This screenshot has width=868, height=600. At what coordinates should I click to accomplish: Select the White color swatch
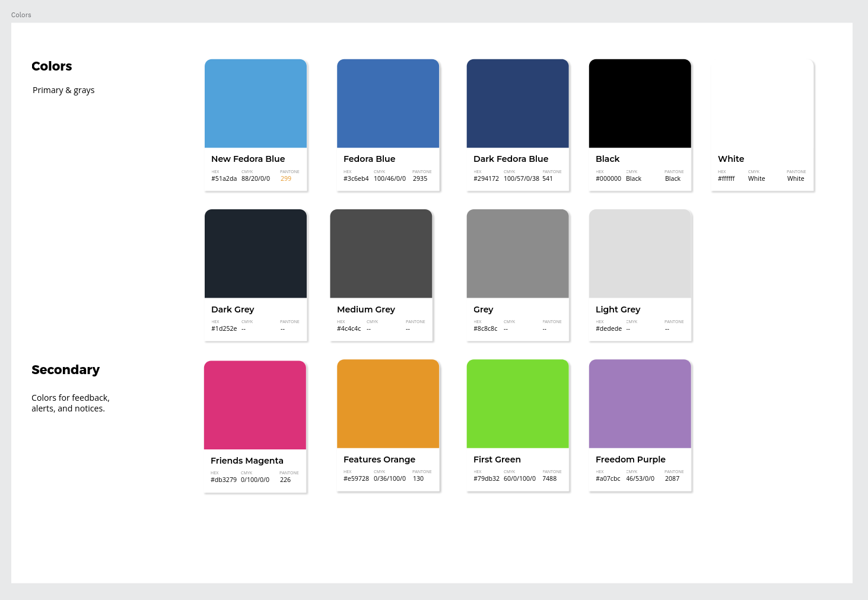(x=762, y=103)
